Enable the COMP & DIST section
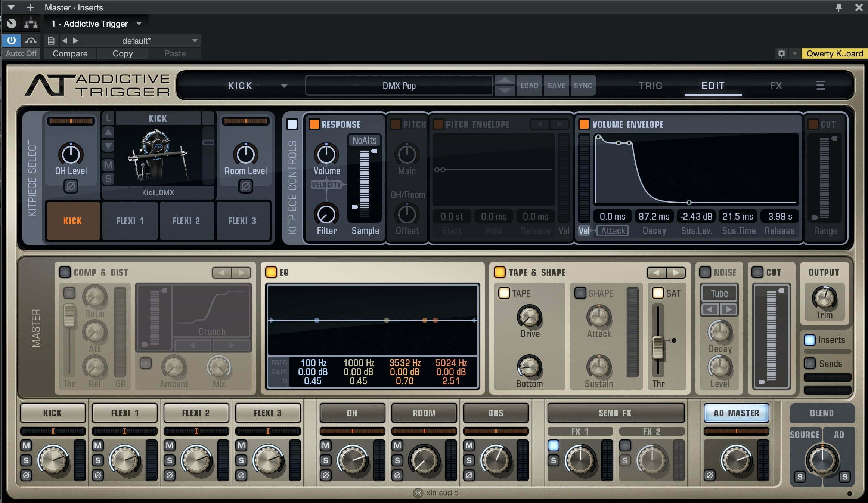The width and height of the screenshot is (868, 503). tap(65, 272)
